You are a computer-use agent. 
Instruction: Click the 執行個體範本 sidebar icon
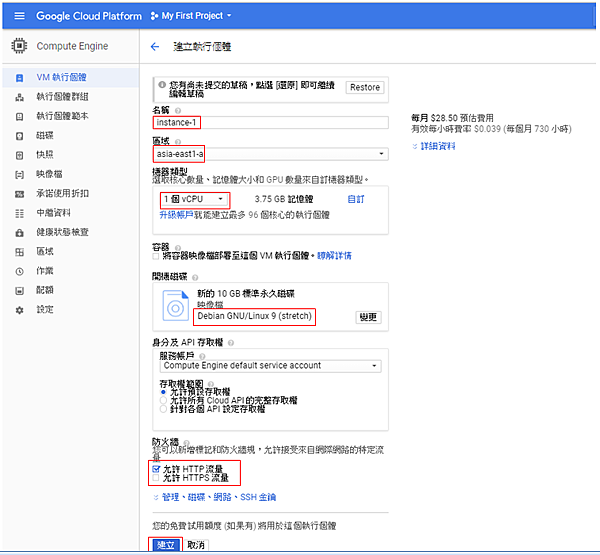19,116
